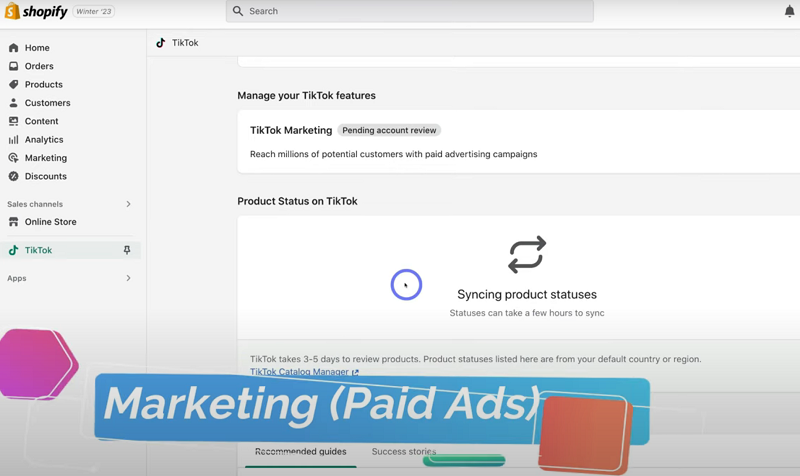Select TikTok sales channel
Viewport: 800px width, 476px height.
coord(38,250)
